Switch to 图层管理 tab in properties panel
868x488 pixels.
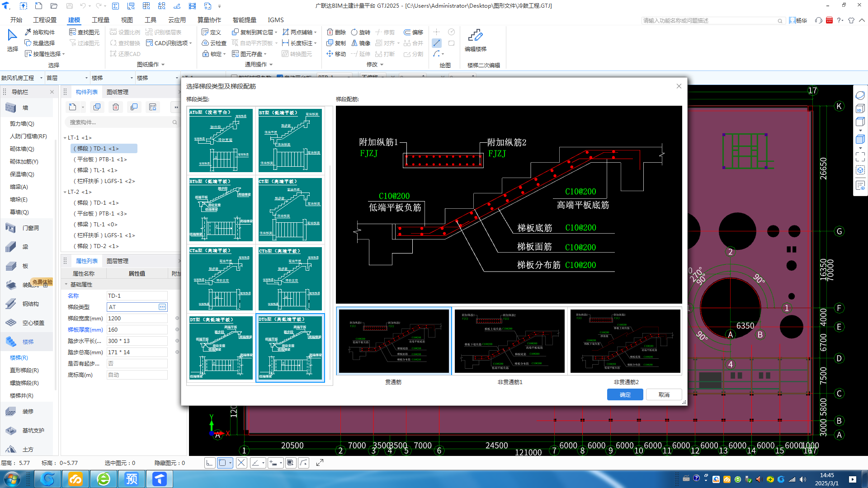click(118, 261)
